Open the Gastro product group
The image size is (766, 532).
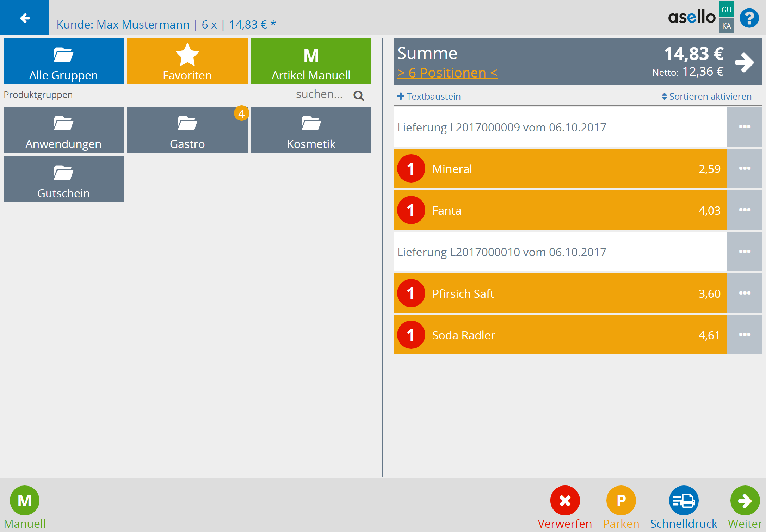187,130
